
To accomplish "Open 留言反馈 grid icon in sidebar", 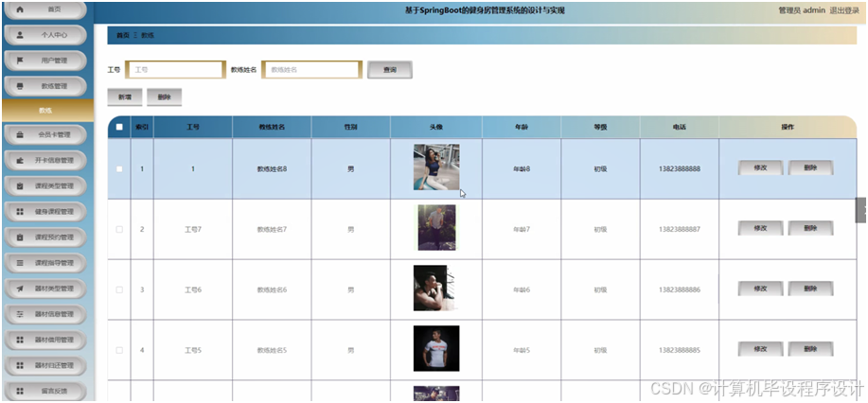I will (x=20, y=391).
